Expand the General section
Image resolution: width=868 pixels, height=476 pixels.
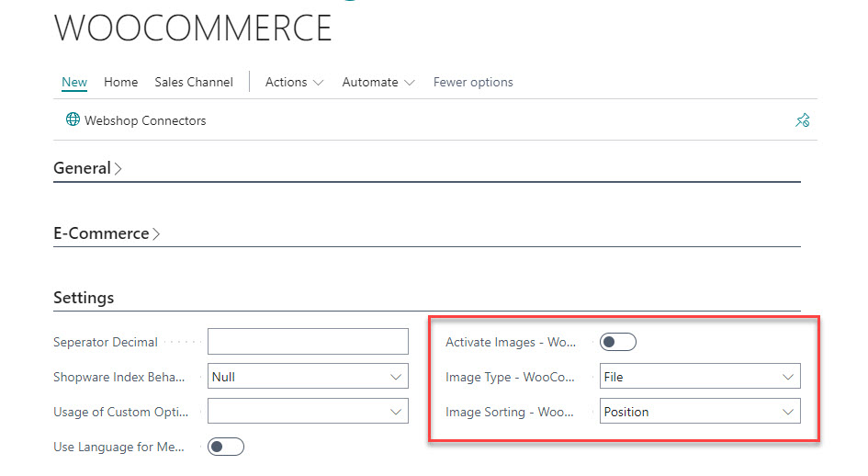point(87,168)
